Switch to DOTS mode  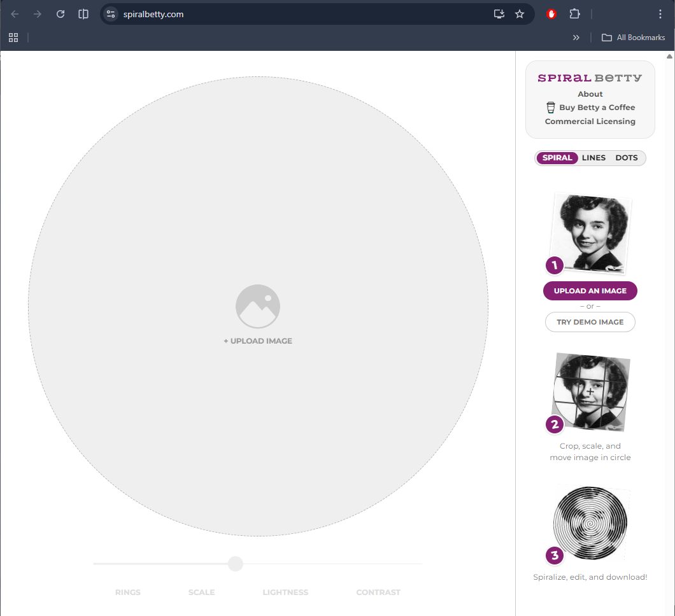pos(626,158)
